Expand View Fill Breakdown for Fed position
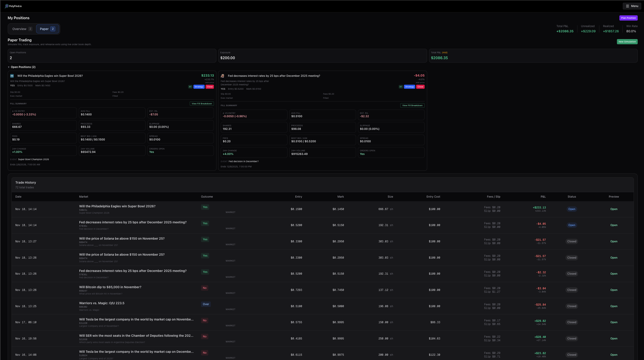Screen dimensions: 644x360 [412, 105]
